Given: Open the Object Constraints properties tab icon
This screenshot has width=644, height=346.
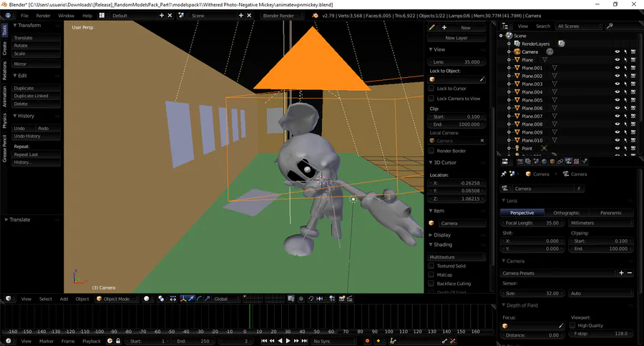Looking at the screenshot, I should [560, 162].
